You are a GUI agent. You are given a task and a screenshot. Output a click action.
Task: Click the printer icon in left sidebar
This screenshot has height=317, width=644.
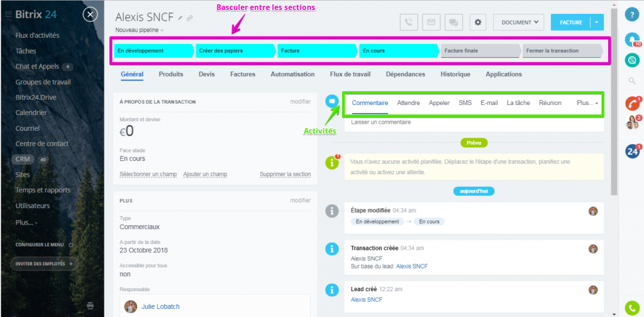[91, 305]
